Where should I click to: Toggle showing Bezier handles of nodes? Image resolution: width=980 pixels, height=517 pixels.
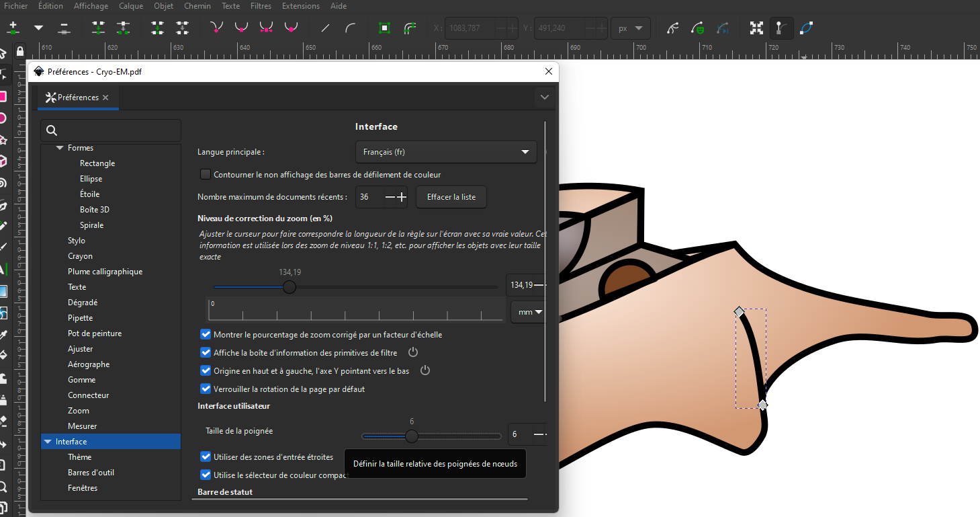click(x=781, y=28)
